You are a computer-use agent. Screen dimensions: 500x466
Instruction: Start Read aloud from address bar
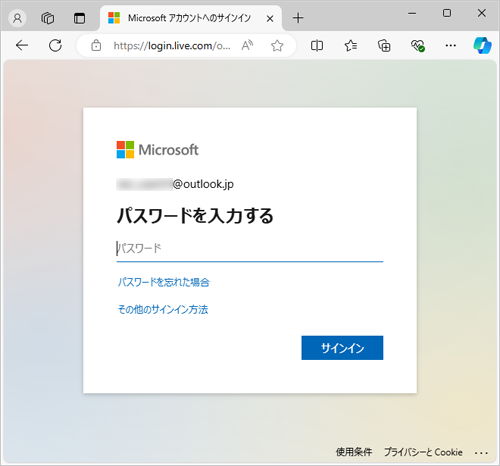(x=247, y=45)
